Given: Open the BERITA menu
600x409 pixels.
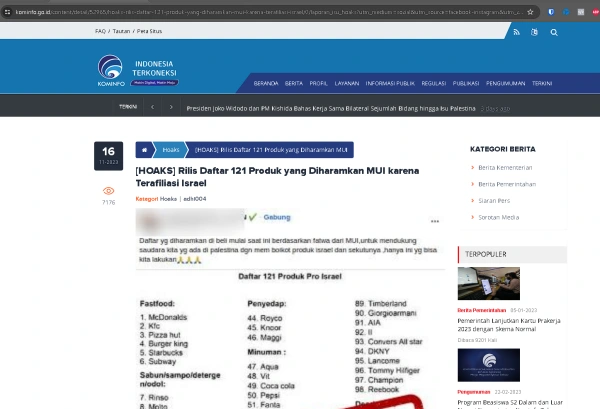Looking at the screenshot, I should (x=294, y=83).
